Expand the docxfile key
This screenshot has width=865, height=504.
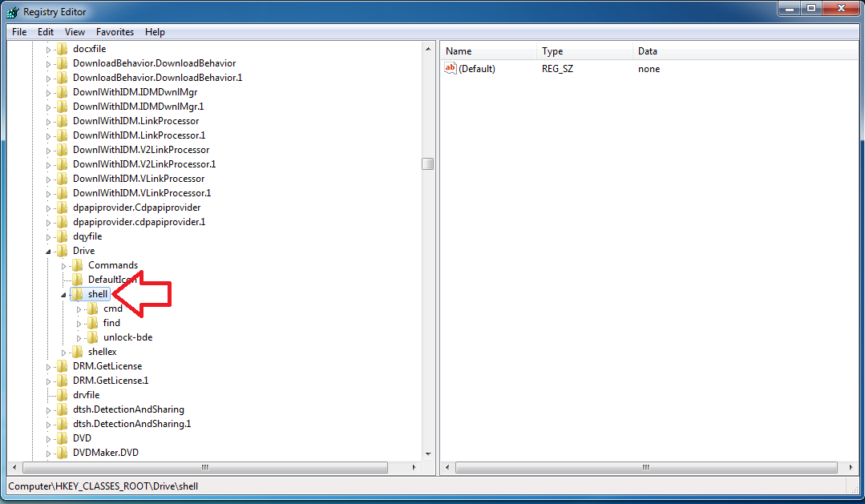pyautogui.click(x=48, y=50)
